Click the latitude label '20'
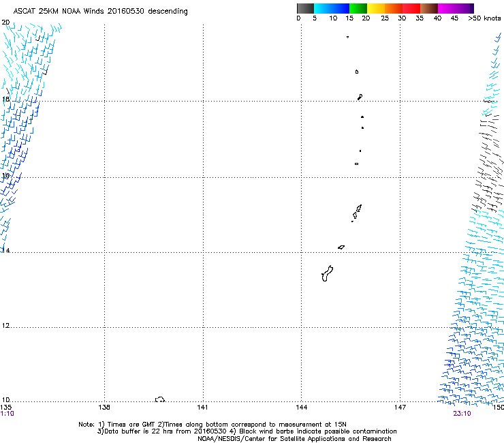 point(5,22)
